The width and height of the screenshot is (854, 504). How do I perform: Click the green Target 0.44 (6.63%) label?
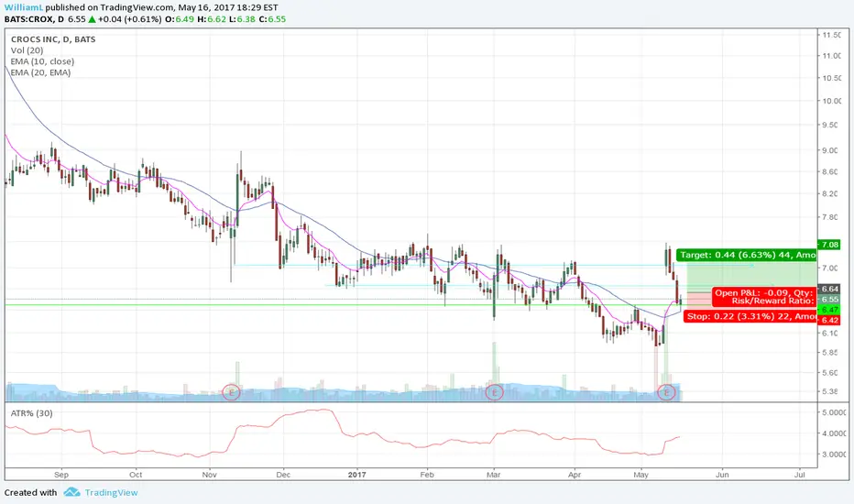coord(748,255)
